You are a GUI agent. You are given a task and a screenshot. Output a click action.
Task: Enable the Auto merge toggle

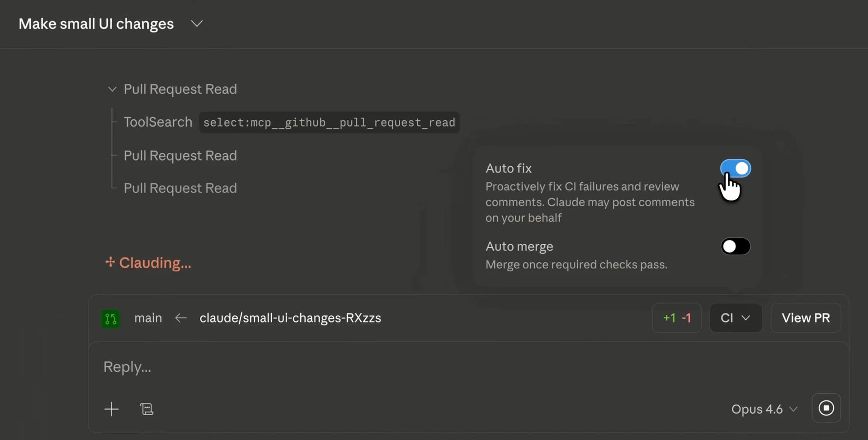(x=735, y=246)
